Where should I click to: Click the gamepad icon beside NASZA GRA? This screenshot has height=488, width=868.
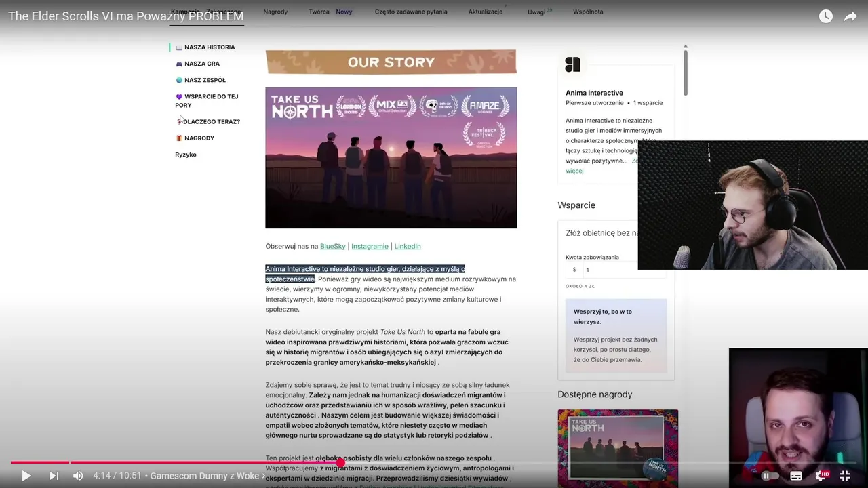[x=179, y=64]
